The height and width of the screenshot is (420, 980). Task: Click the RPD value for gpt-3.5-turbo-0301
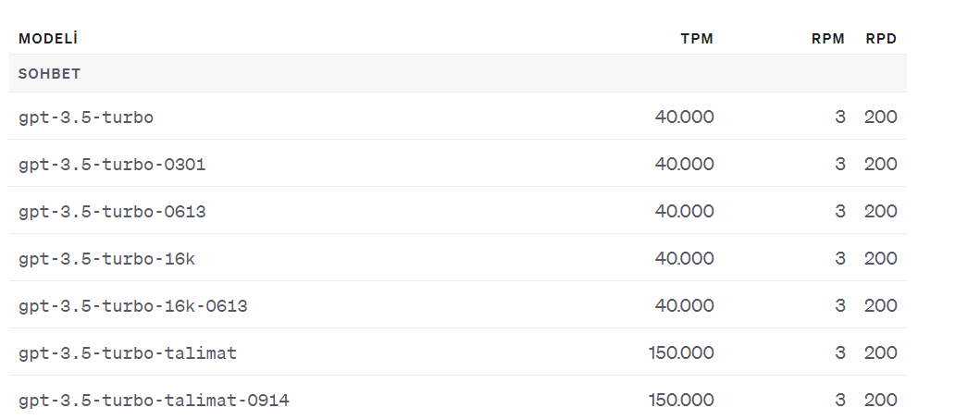[881, 164]
